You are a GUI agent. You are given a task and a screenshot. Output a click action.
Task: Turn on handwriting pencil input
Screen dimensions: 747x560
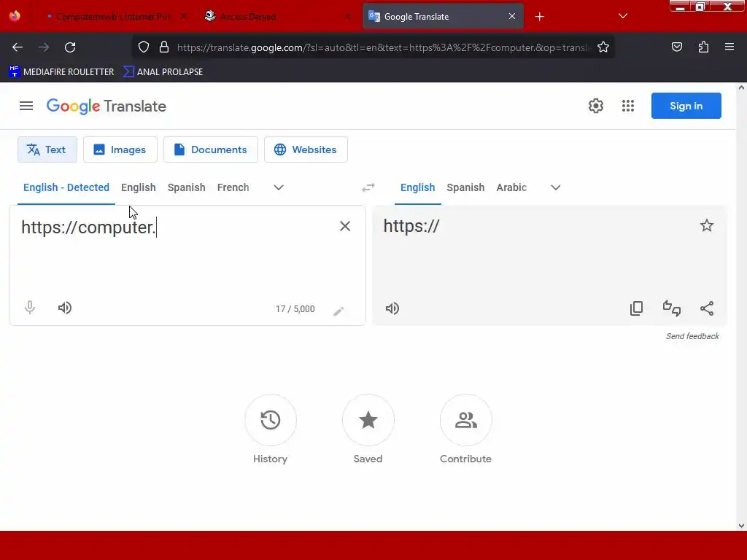click(338, 311)
